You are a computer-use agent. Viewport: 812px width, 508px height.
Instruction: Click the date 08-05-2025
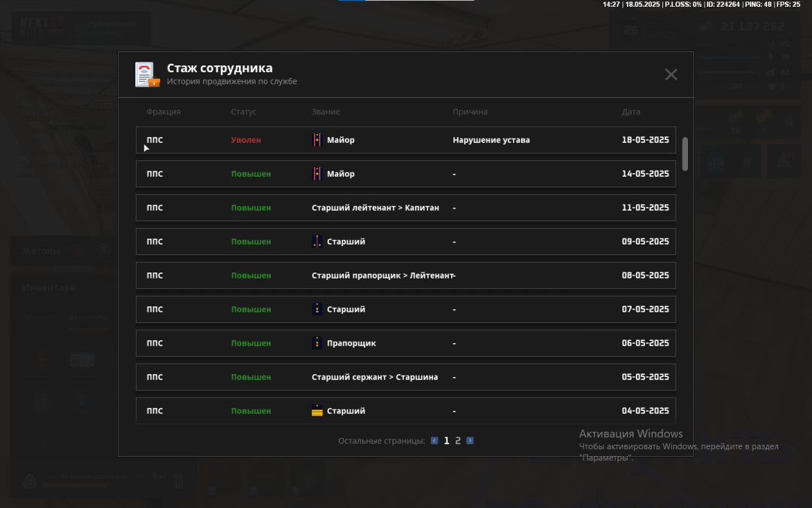(645, 275)
